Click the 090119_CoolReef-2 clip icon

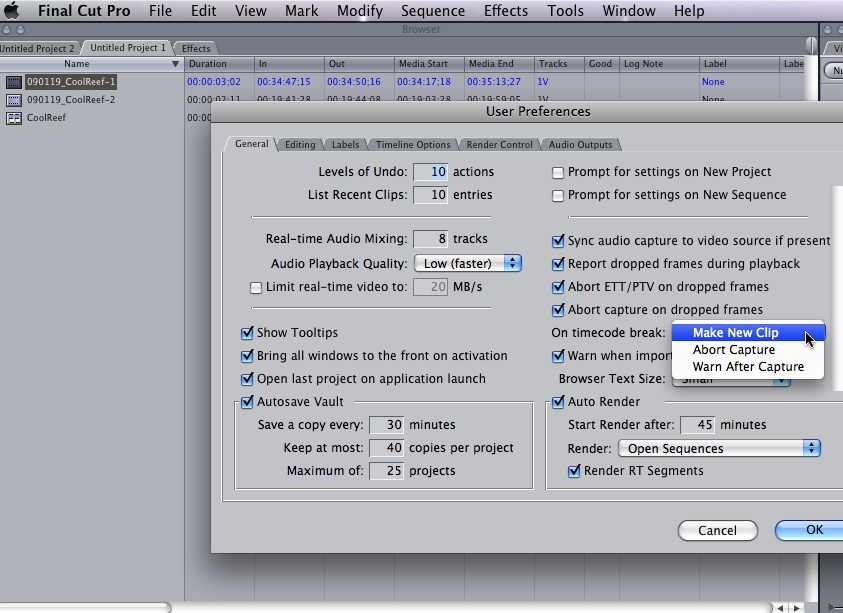click(14, 99)
